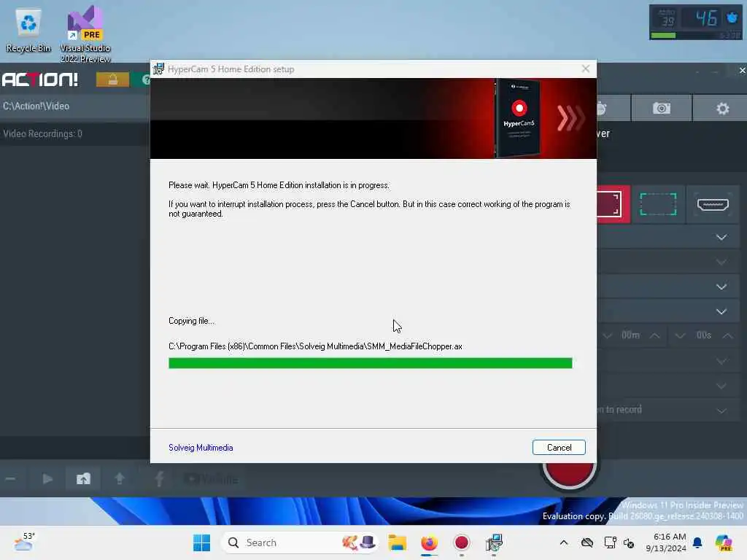Cancel the HyperCam 5 installation
Screen dimensions: 747x560
(559, 447)
